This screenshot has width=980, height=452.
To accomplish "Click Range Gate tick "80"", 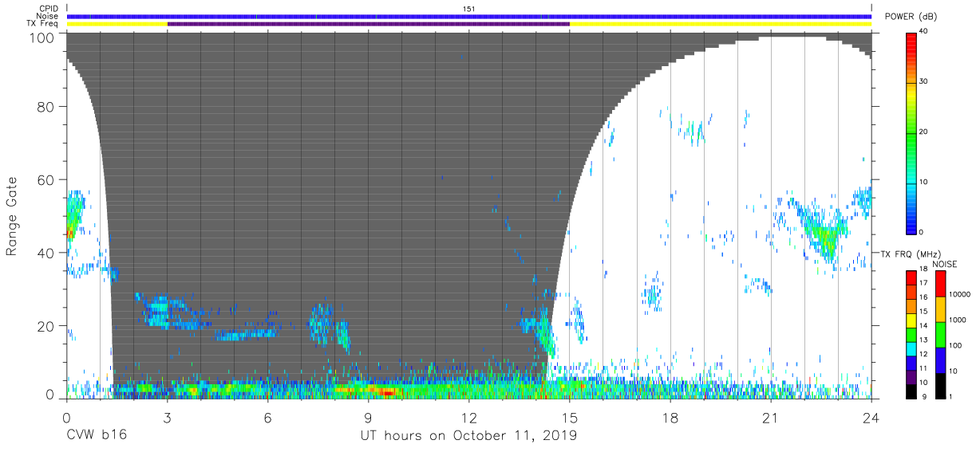I will (46, 106).
